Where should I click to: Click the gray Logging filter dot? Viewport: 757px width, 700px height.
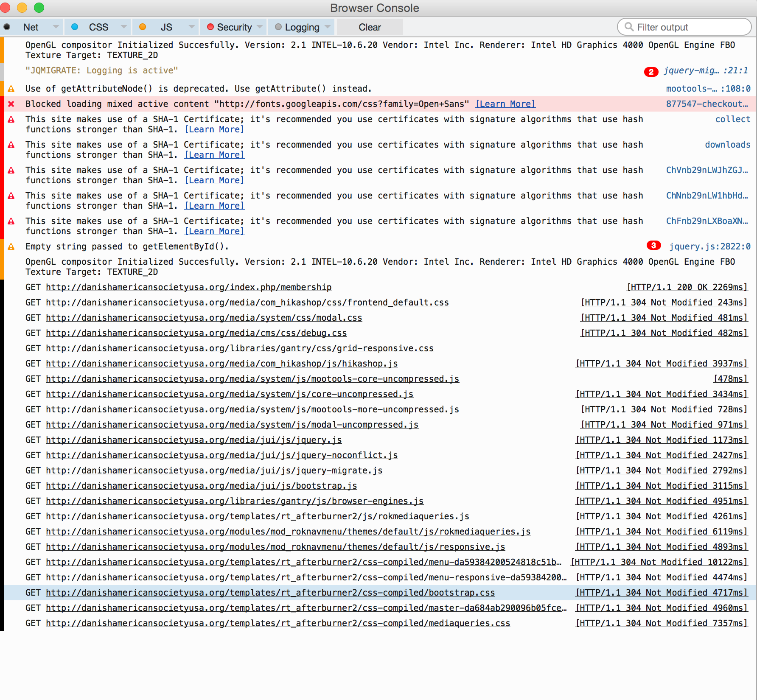(278, 27)
